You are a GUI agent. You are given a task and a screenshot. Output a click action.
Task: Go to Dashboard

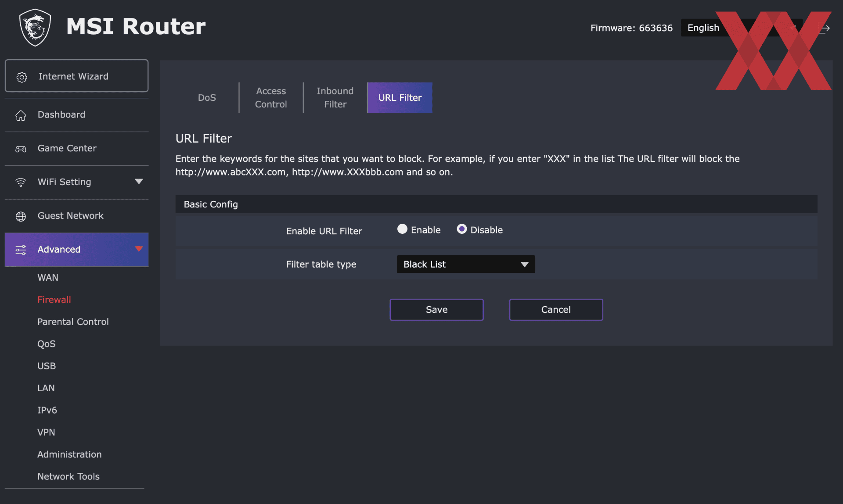coord(76,115)
